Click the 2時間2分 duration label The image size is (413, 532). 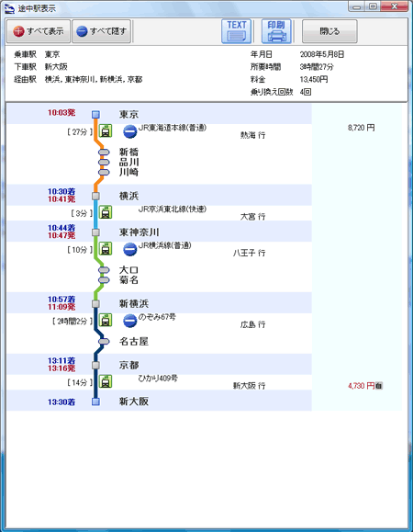tap(73, 321)
